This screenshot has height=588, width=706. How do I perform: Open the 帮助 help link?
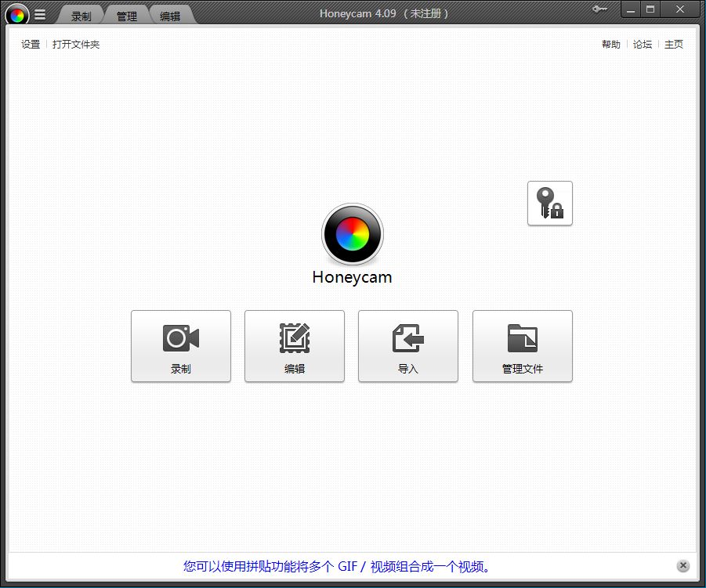(611, 45)
